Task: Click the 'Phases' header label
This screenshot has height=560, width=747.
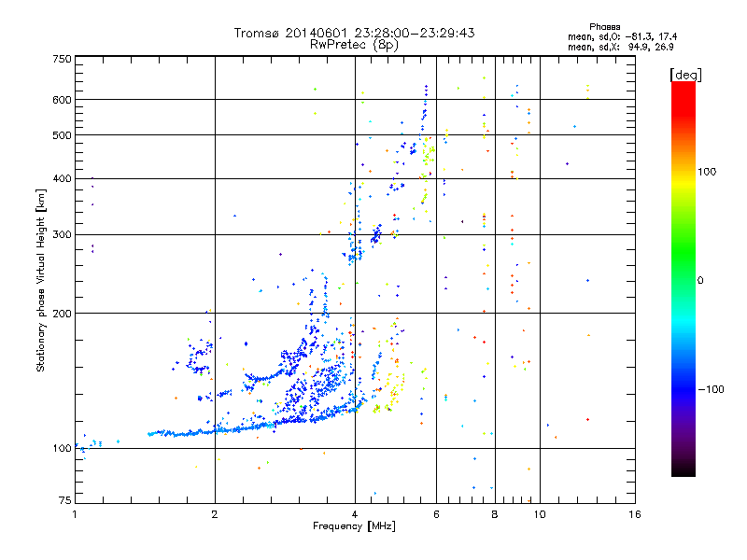Action: [x=604, y=27]
